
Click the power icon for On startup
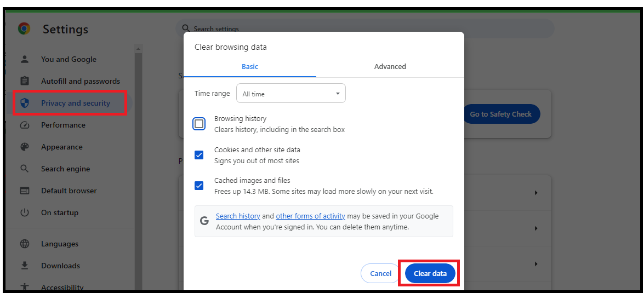point(25,212)
